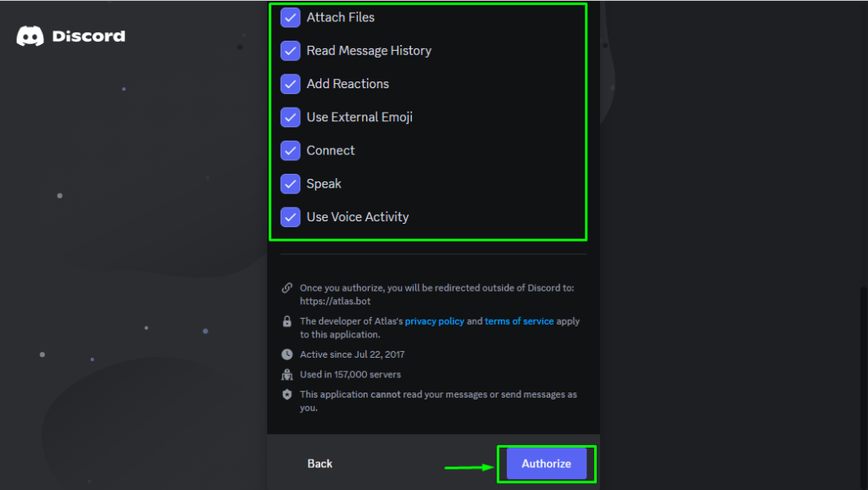Disable Use External Emoji permission

[x=290, y=117]
